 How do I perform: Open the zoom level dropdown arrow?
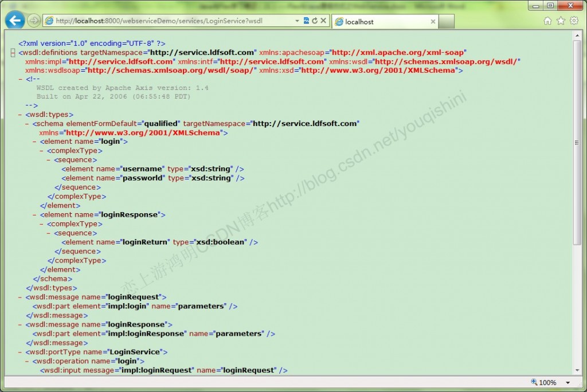coord(567,382)
